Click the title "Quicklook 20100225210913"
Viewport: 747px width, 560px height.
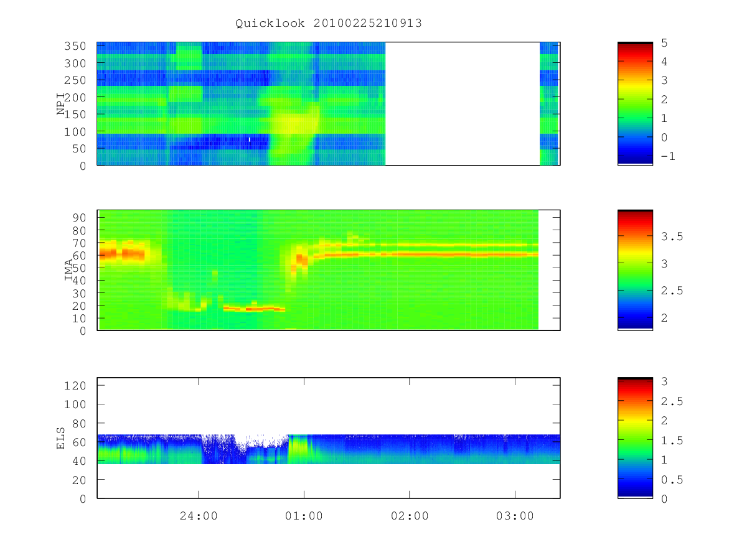(x=329, y=24)
